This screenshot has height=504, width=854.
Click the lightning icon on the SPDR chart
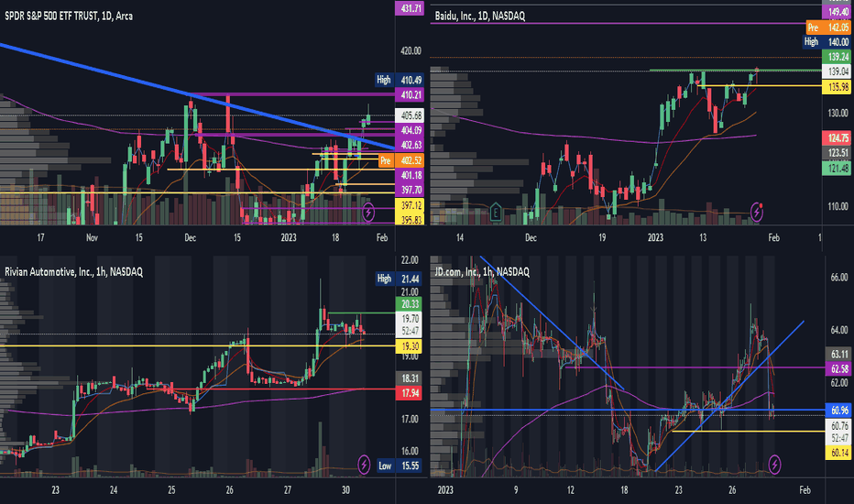368,212
